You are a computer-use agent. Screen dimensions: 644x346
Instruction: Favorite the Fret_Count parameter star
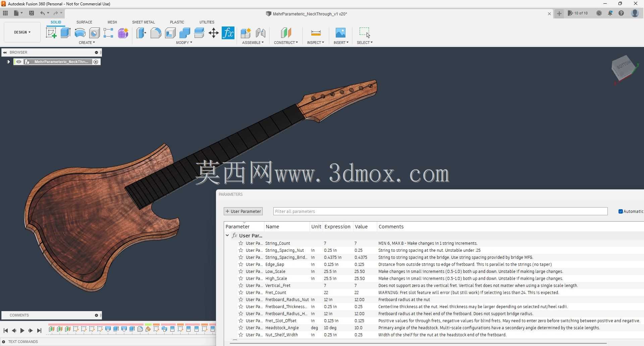241,293
